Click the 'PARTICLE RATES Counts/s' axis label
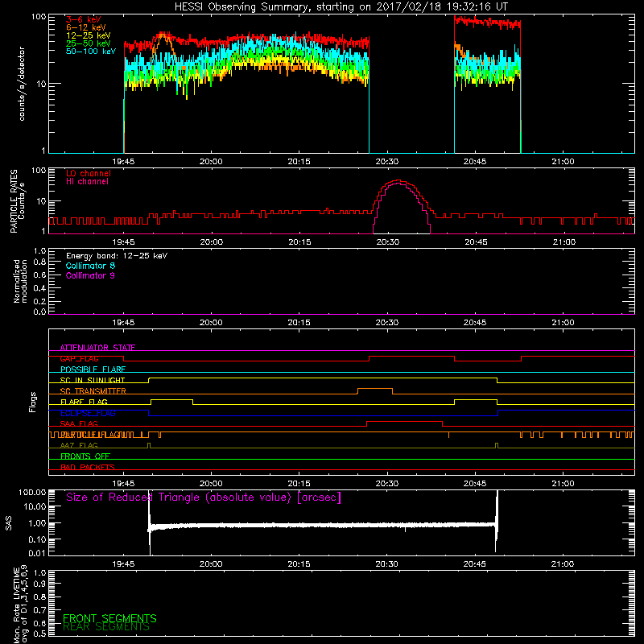The height and width of the screenshot is (644, 644). tap(18, 201)
